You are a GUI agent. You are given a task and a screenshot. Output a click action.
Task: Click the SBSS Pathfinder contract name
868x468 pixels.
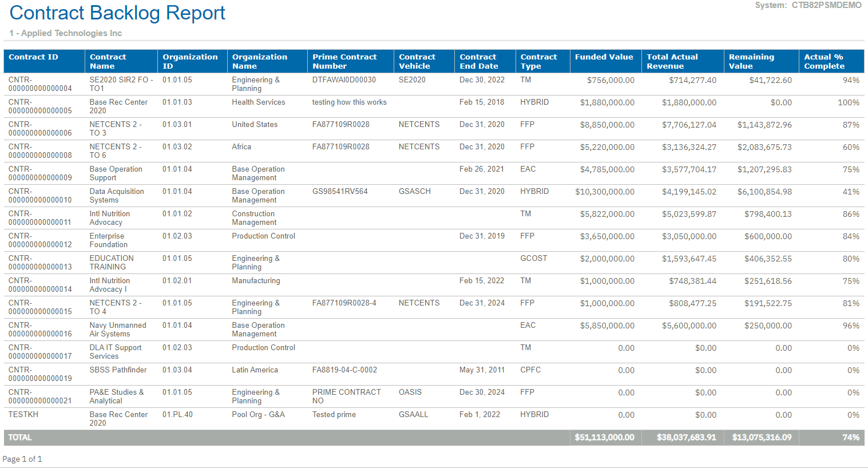118,370
